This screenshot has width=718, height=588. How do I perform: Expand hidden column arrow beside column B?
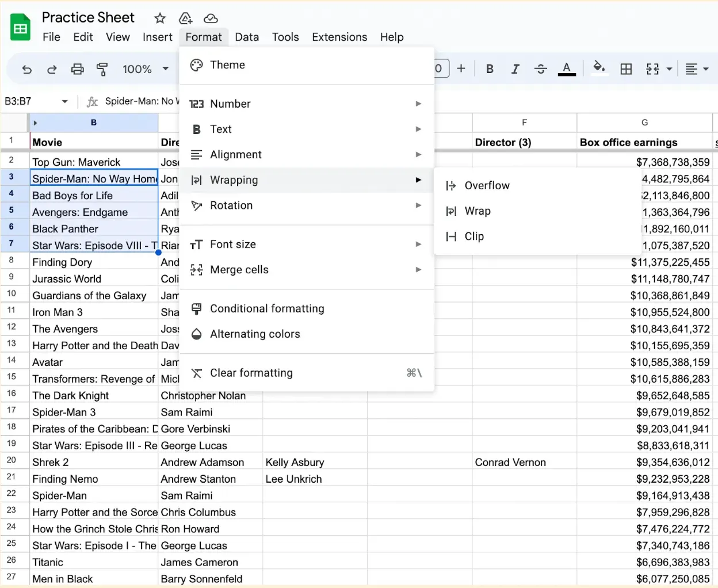click(35, 123)
